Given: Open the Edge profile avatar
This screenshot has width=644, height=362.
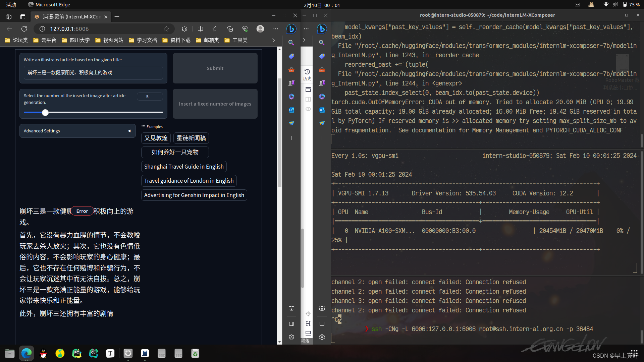Looking at the screenshot, I should click(260, 29).
